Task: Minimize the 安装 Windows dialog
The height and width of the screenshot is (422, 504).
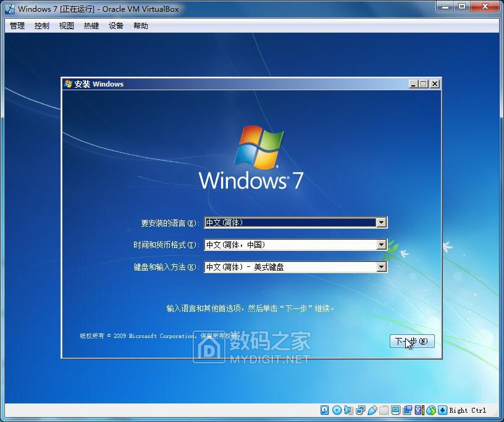Action: [413, 84]
